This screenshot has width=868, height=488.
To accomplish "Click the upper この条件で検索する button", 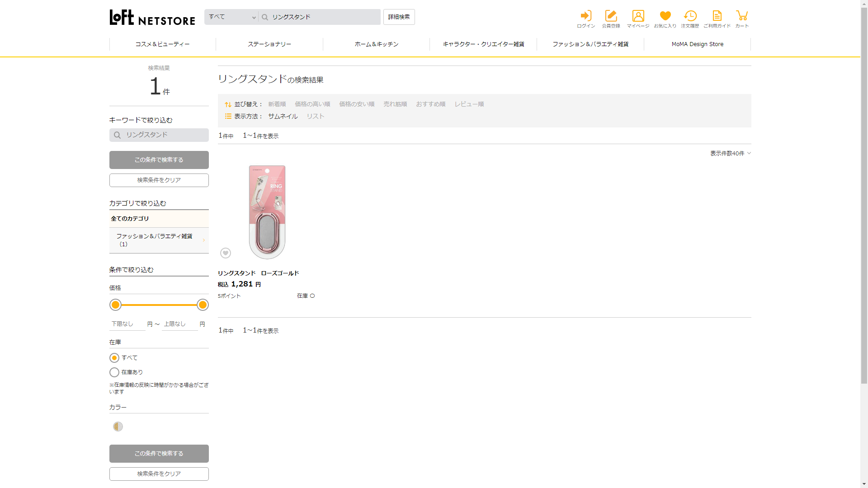I will [159, 160].
